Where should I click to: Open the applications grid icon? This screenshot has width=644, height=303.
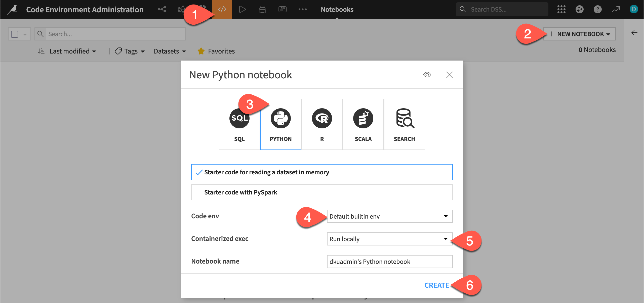pyautogui.click(x=561, y=10)
